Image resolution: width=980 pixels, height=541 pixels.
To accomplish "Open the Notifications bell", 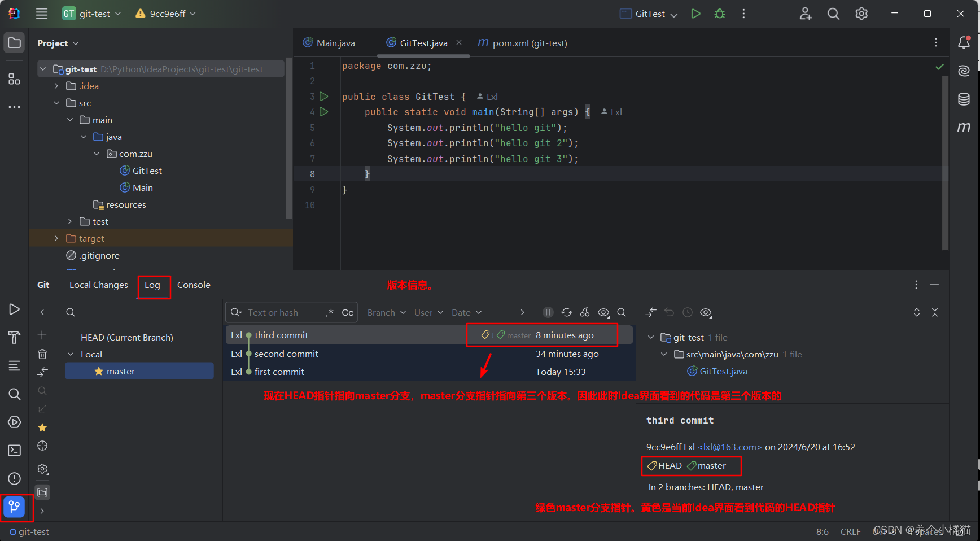I will tap(964, 42).
